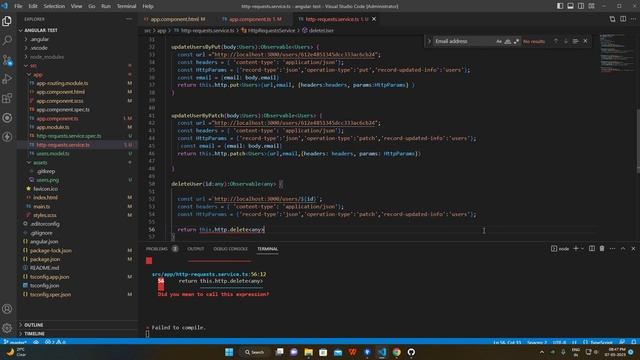The image size is (640, 360).
Task: Kill the terminal with trash icon
Action: coord(602,249)
